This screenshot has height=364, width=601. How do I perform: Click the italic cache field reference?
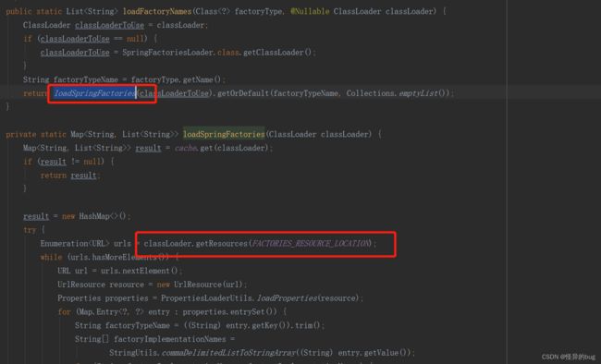pos(186,148)
